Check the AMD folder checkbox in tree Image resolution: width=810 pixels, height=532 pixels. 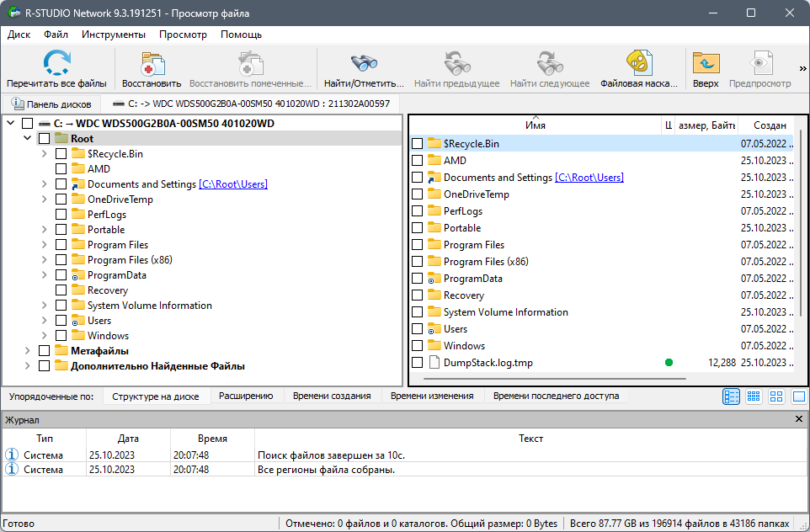61,169
